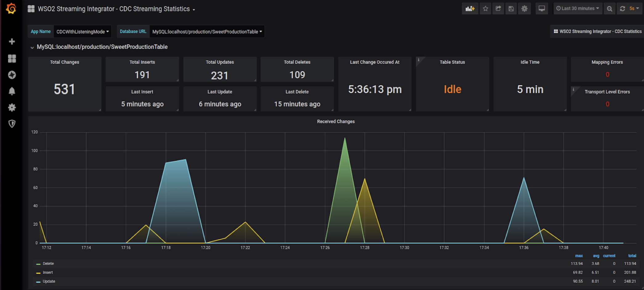
Task: Refresh the dashboard now
Action: [x=622, y=9]
